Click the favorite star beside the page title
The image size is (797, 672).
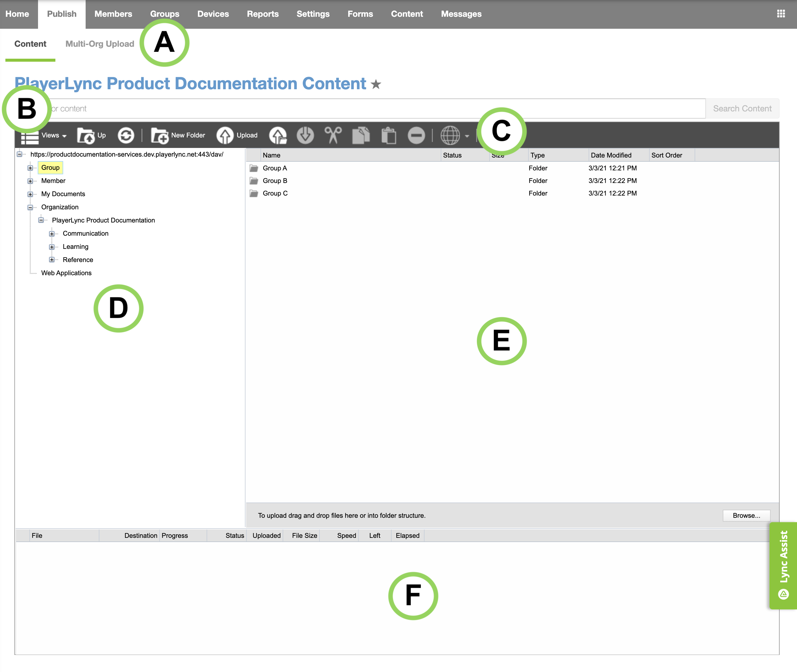click(x=376, y=84)
